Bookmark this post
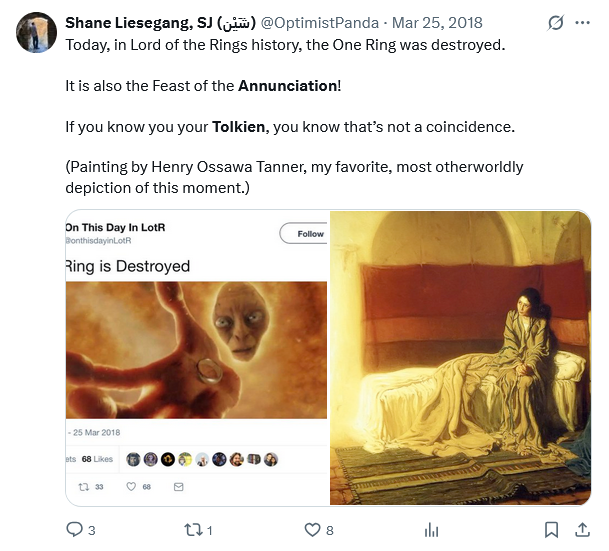The height and width of the screenshot is (551, 609). click(551, 530)
